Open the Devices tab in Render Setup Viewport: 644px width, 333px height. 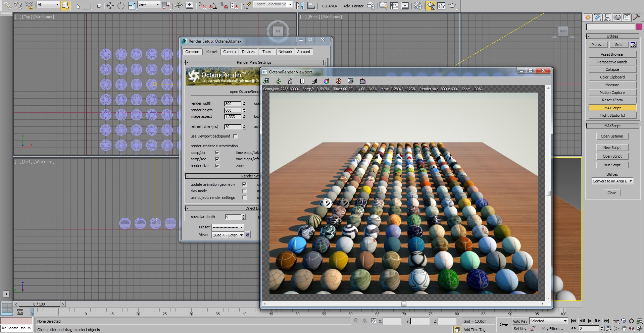point(248,52)
